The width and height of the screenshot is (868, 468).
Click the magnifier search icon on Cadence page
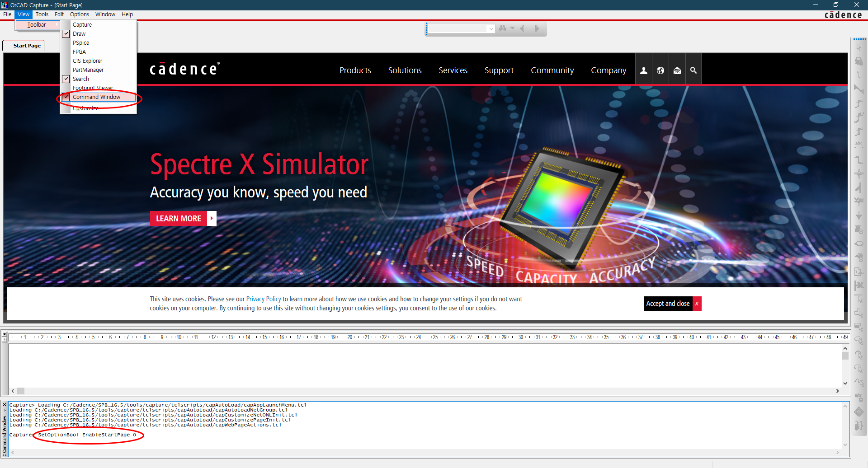(x=693, y=70)
